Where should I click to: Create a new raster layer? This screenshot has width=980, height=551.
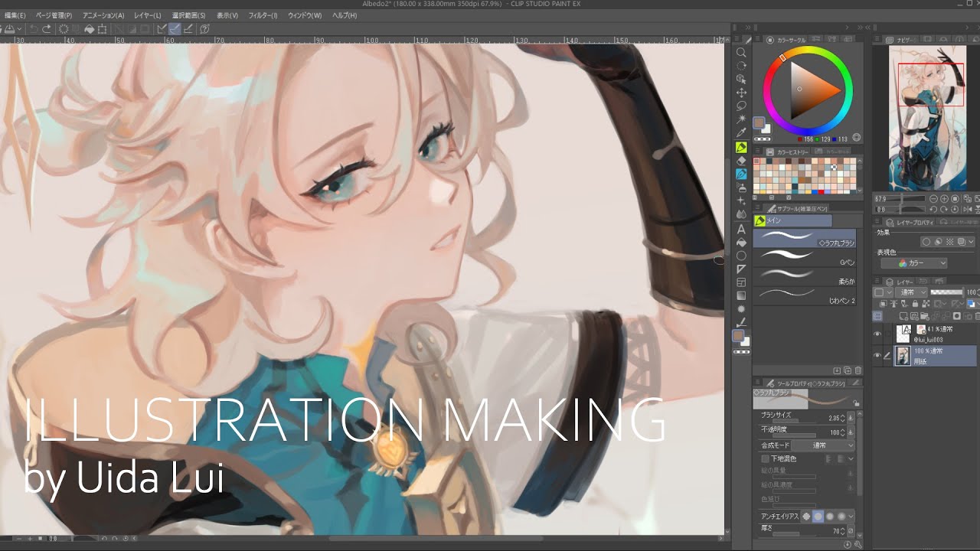(904, 316)
